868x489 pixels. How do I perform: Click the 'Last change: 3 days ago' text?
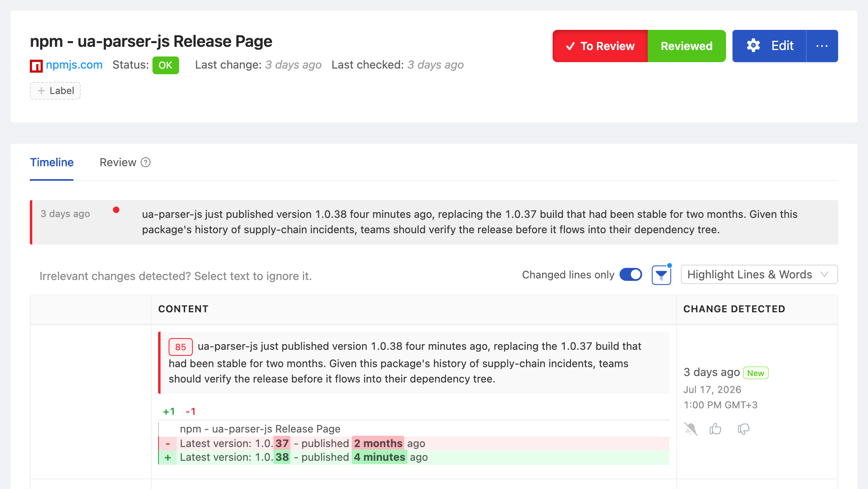tap(258, 65)
